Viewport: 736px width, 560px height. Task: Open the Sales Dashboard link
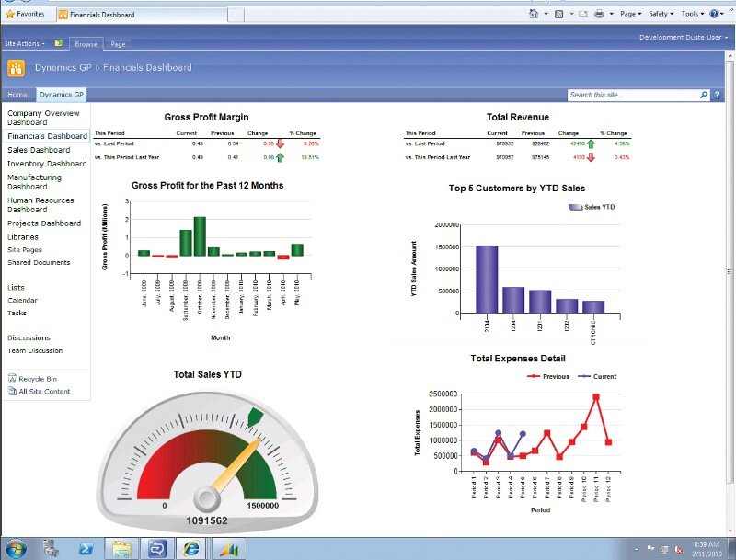39,150
